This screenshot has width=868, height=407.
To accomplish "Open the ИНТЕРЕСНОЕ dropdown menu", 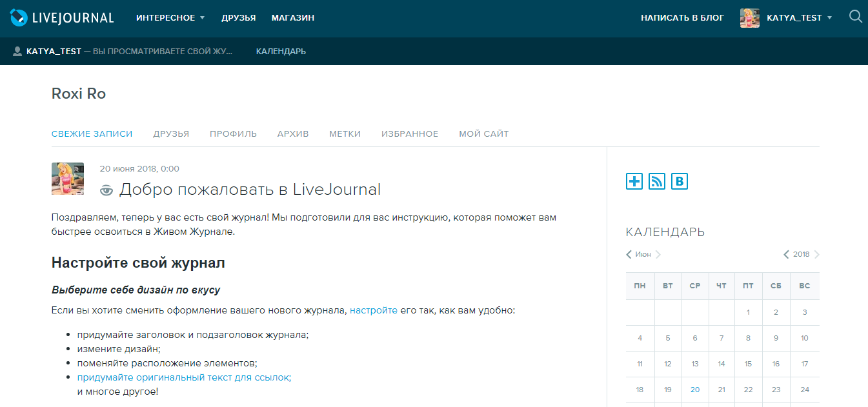I will tap(167, 17).
